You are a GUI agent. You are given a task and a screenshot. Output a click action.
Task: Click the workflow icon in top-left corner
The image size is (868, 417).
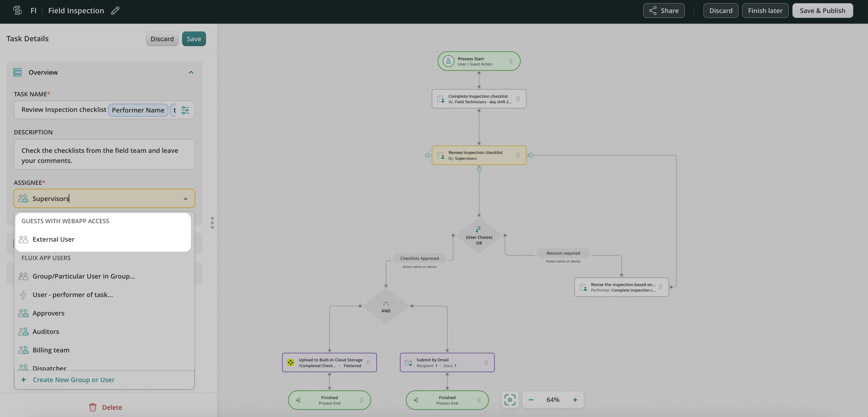click(17, 10)
